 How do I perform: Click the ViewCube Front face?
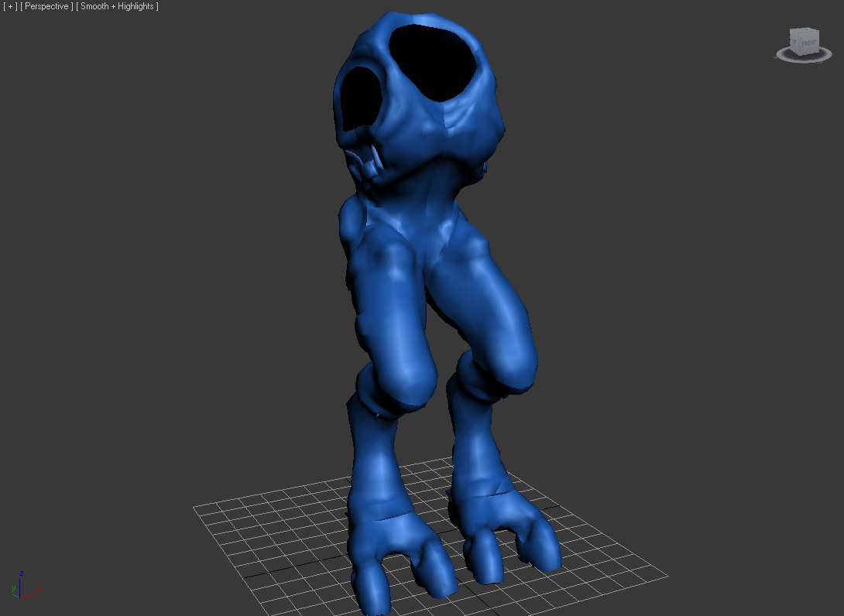point(808,43)
